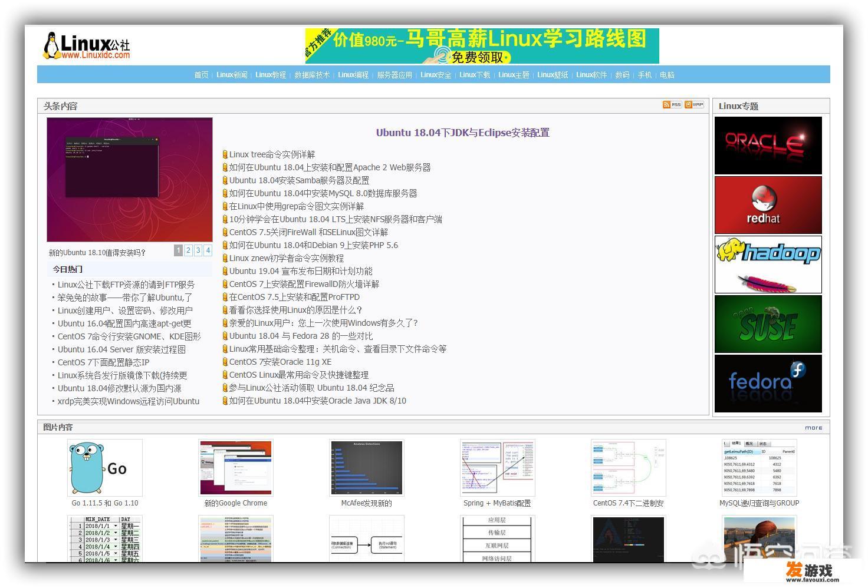This screenshot has height=588, width=868.
Task: Open hot item CentOS 7下面配置静态IP
Action: tap(103, 362)
